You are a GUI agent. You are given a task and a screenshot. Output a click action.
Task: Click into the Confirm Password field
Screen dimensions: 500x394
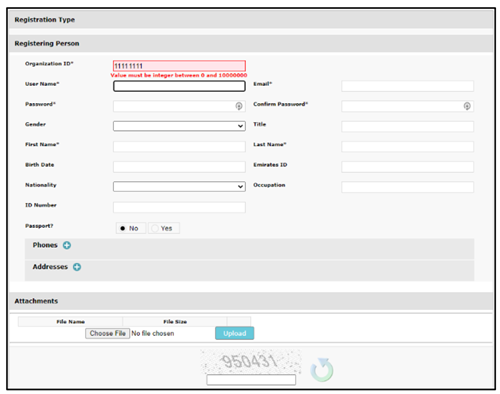point(407,106)
